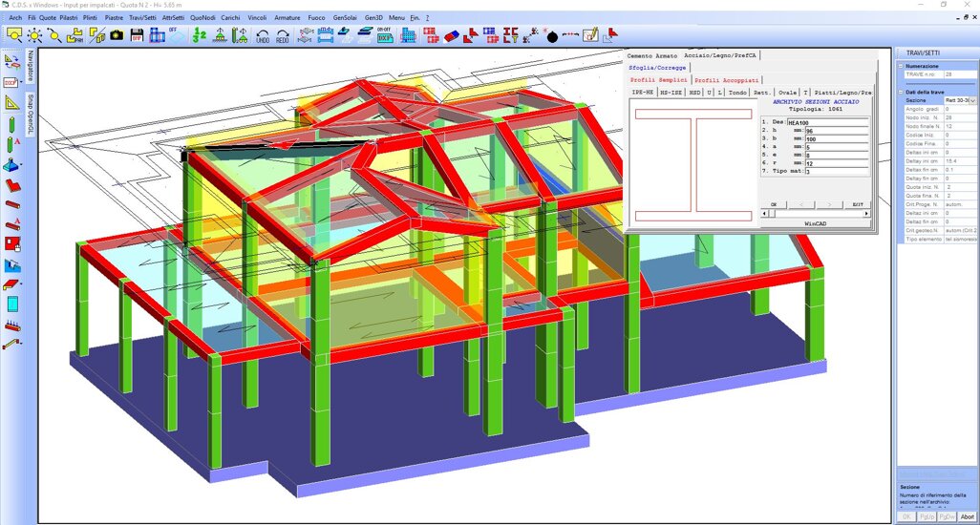Collapse the Dati della trave section

(901, 92)
